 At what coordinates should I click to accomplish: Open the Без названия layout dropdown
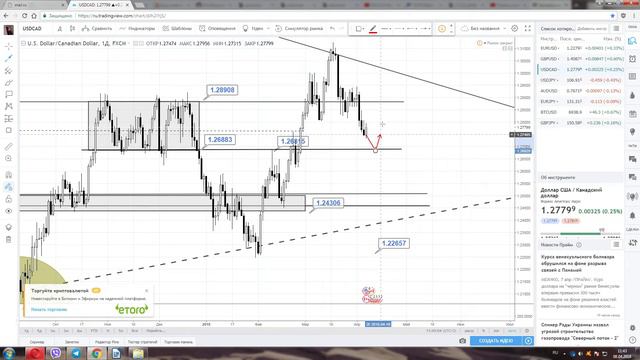pyautogui.click(x=483, y=29)
